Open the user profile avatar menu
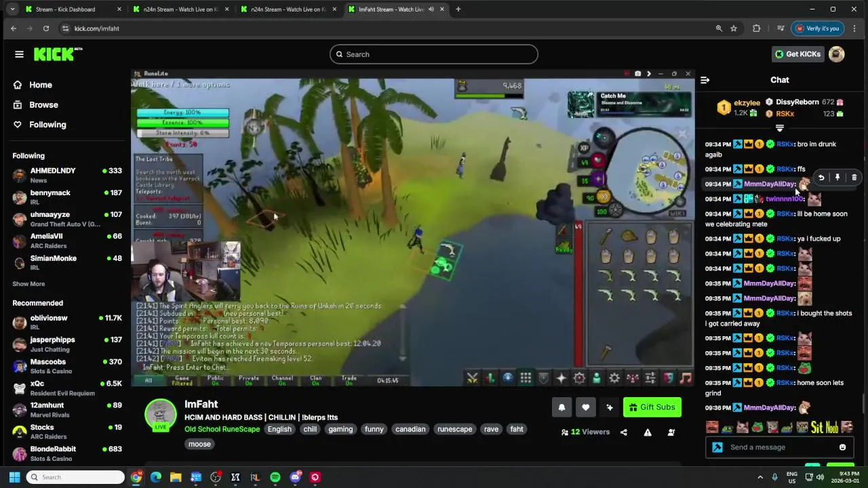Image resolution: width=868 pixels, height=488 pixels. 837,54
